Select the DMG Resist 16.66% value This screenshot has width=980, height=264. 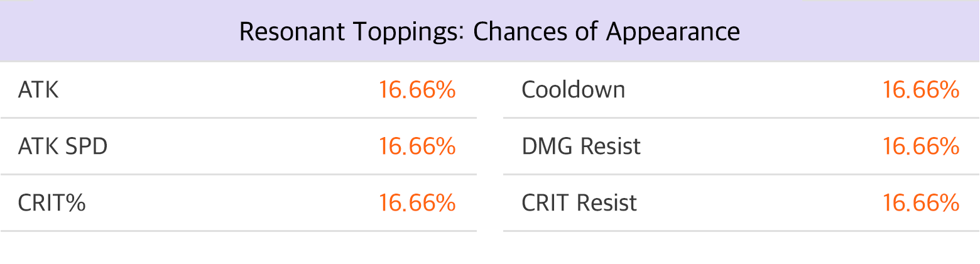921,147
